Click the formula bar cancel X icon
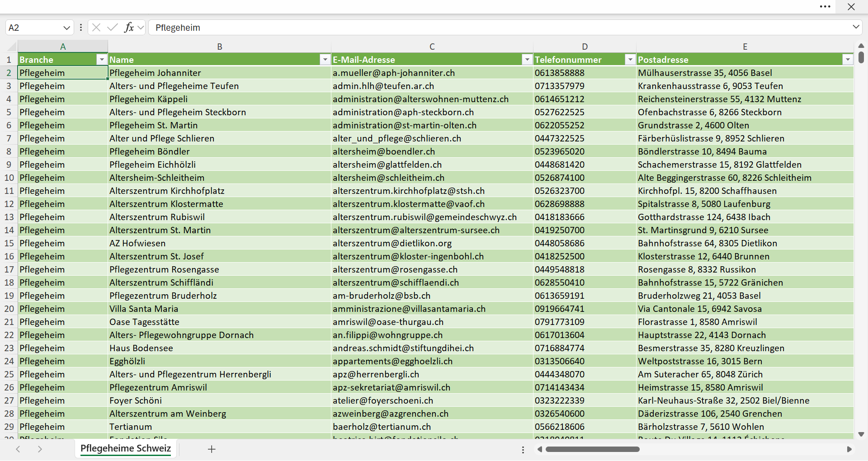This screenshot has height=461, width=868. 96,28
